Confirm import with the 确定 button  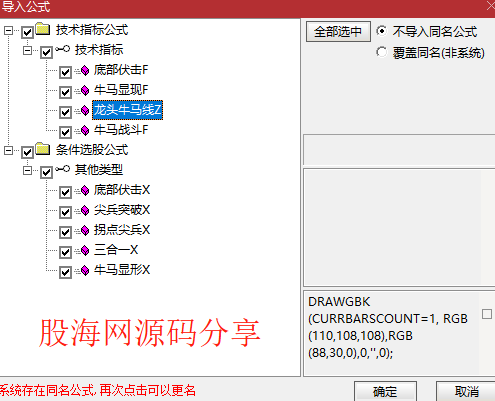click(x=385, y=391)
